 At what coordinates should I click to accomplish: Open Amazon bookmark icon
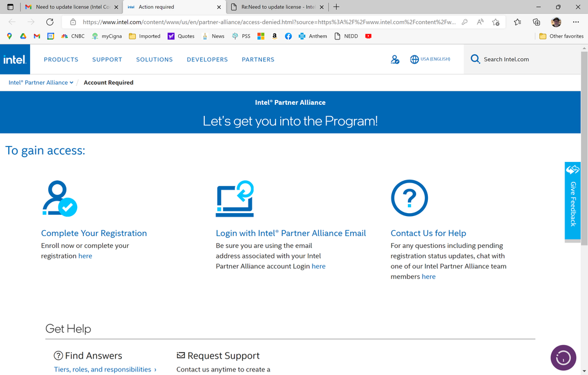[274, 36]
